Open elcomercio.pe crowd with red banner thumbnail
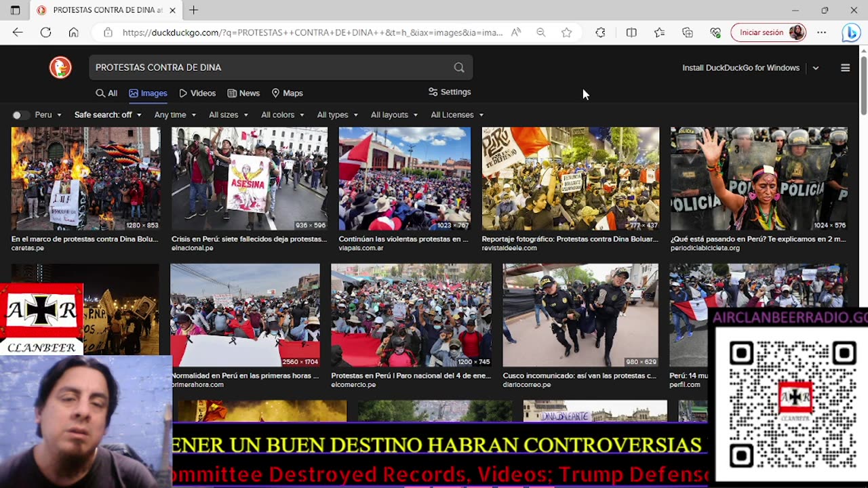This screenshot has width=868, height=488. [x=411, y=315]
